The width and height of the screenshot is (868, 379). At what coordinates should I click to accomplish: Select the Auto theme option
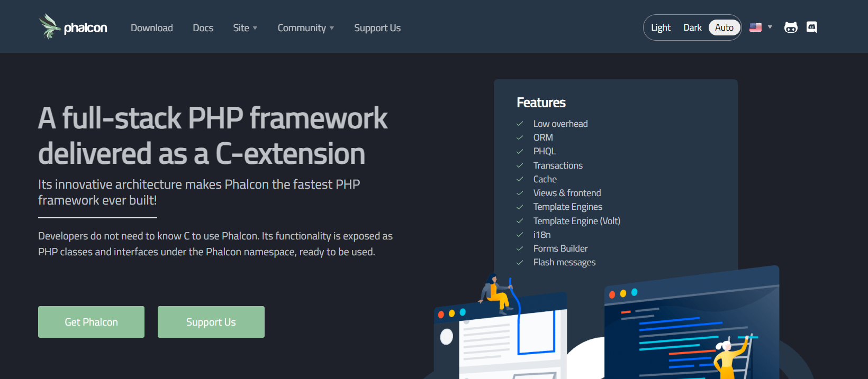[x=724, y=27]
